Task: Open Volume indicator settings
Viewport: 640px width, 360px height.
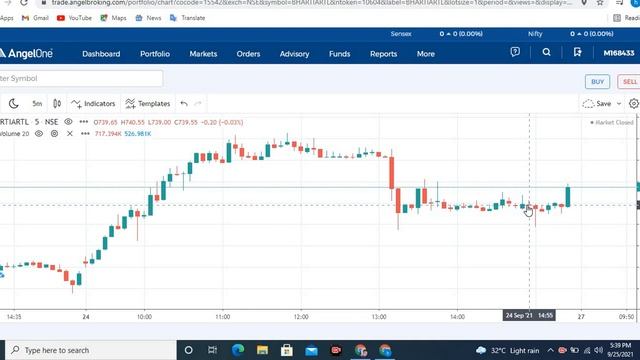Action: 54,133
